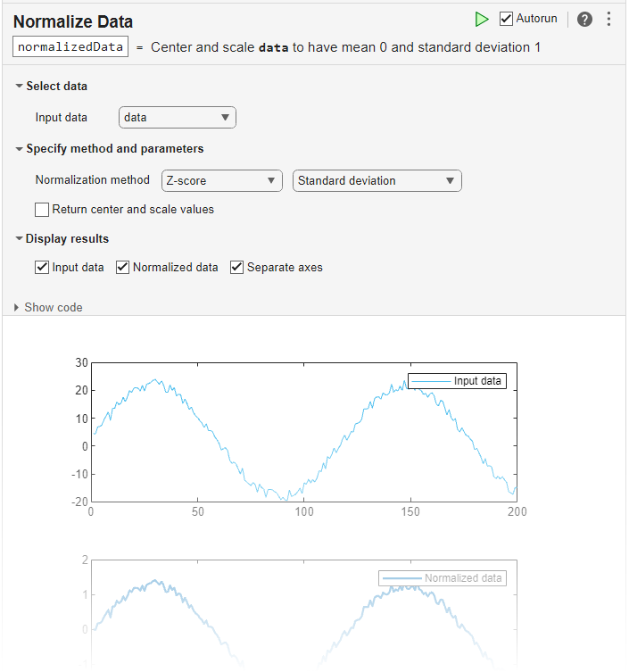Collapse the Select data section
This screenshot has height=672, width=629.
click(20, 87)
